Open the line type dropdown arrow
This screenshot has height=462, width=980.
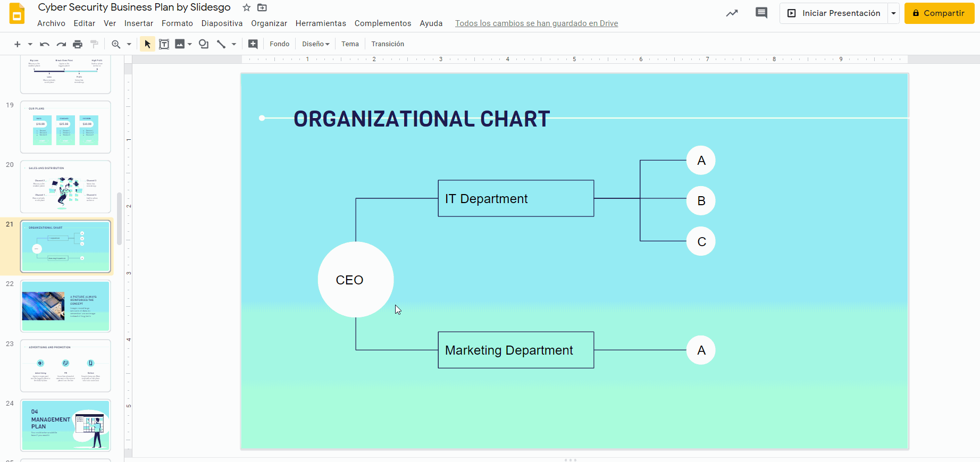(233, 44)
